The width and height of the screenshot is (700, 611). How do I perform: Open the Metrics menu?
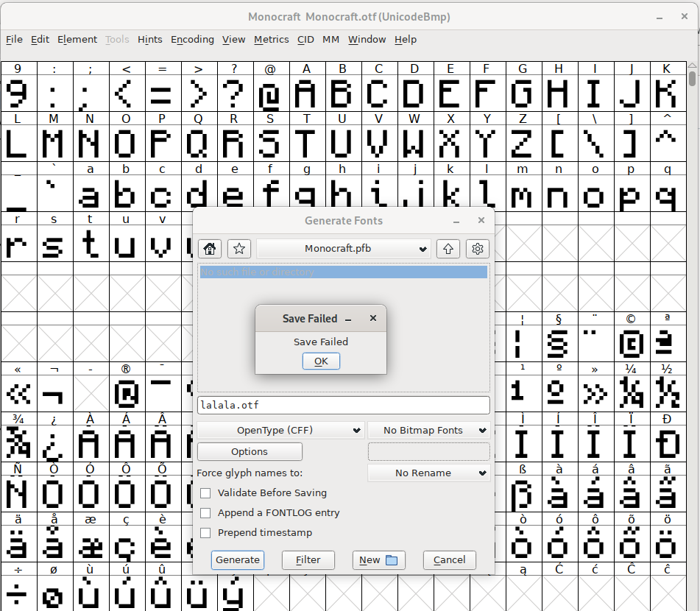click(272, 40)
